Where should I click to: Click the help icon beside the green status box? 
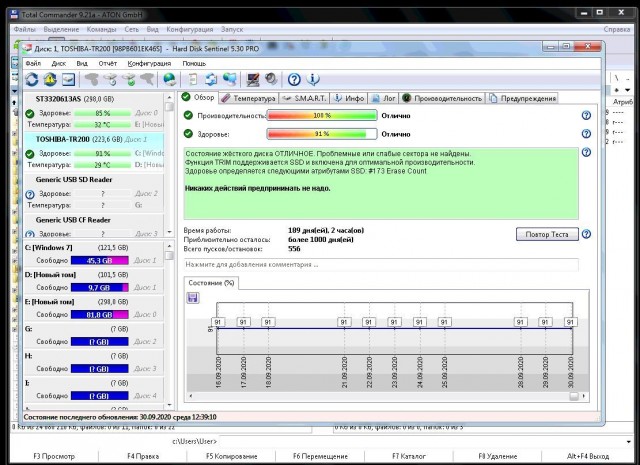point(586,152)
